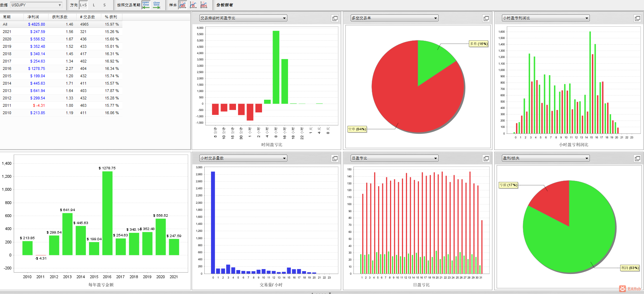Toggle long-only L direction
Screen dimensions: 644x294
[x=94, y=5]
